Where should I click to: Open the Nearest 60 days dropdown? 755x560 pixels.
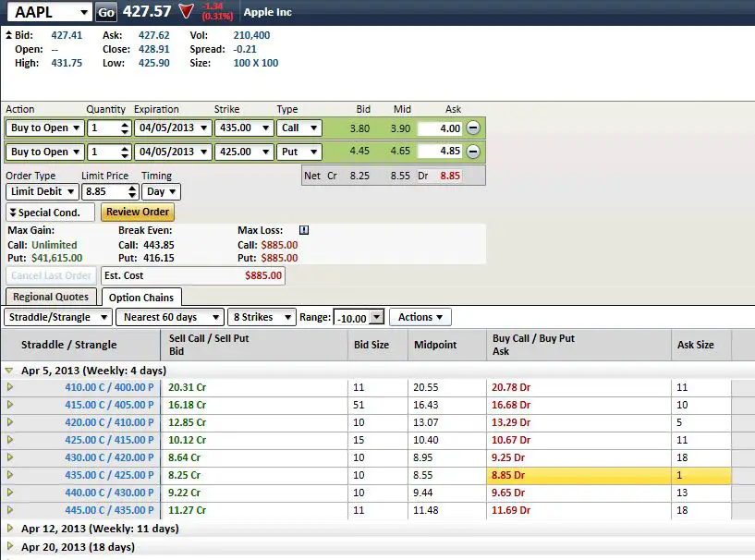(x=170, y=317)
